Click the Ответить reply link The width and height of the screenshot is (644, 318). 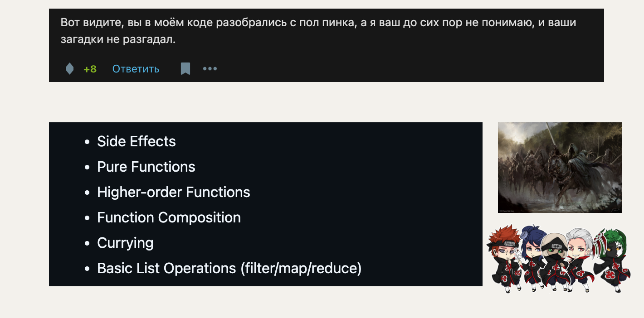tap(136, 69)
